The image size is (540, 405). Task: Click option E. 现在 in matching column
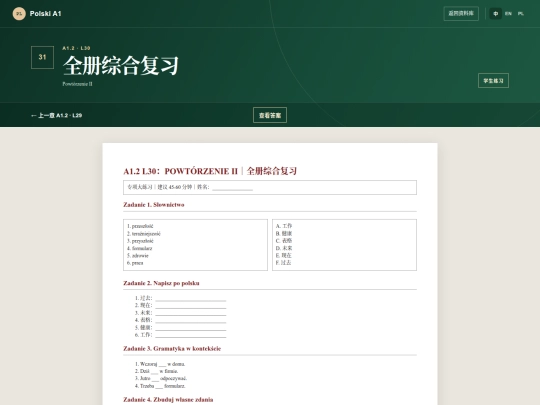(x=283, y=255)
